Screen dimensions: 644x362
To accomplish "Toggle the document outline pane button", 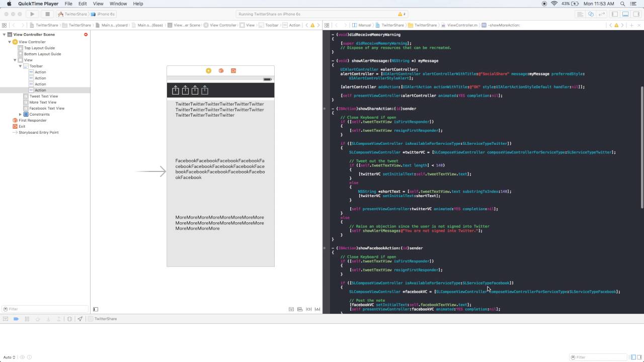I will [x=96, y=309].
